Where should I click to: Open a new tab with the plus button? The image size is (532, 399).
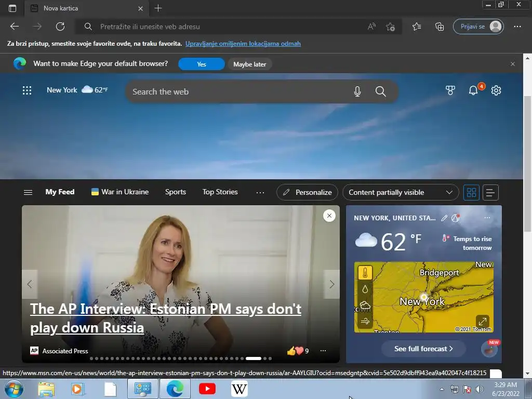coord(158,8)
